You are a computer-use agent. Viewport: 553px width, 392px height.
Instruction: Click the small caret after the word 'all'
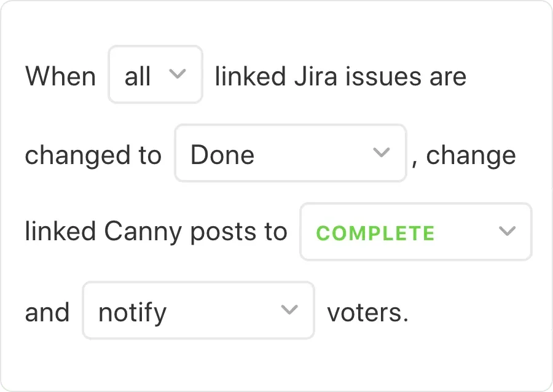click(x=179, y=75)
